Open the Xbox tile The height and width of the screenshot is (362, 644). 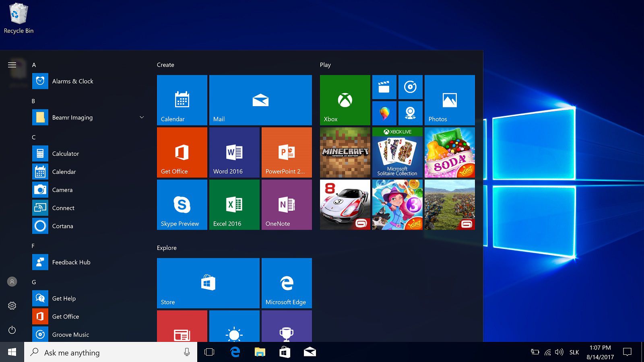tap(345, 100)
